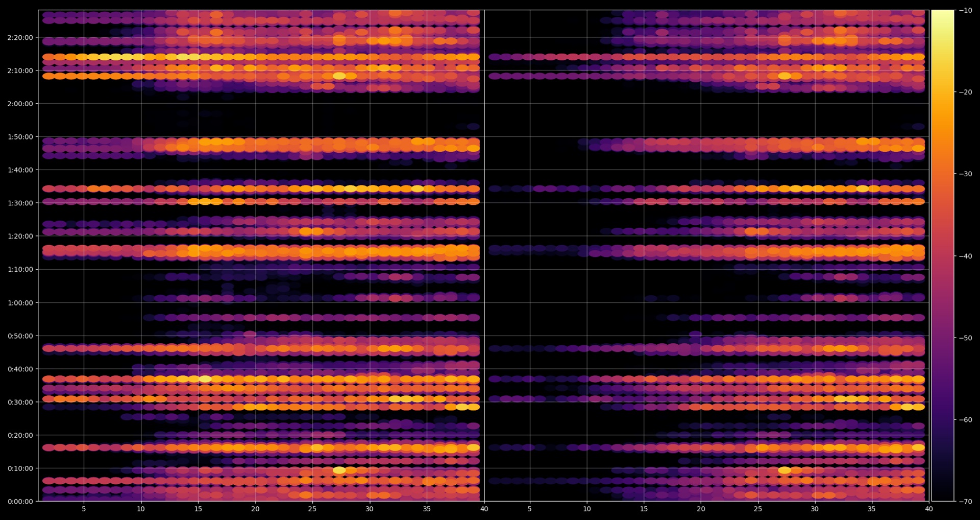Click the −30 colorbar scale value
This screenshot has width=980, height=520.
tap(966, 174)
